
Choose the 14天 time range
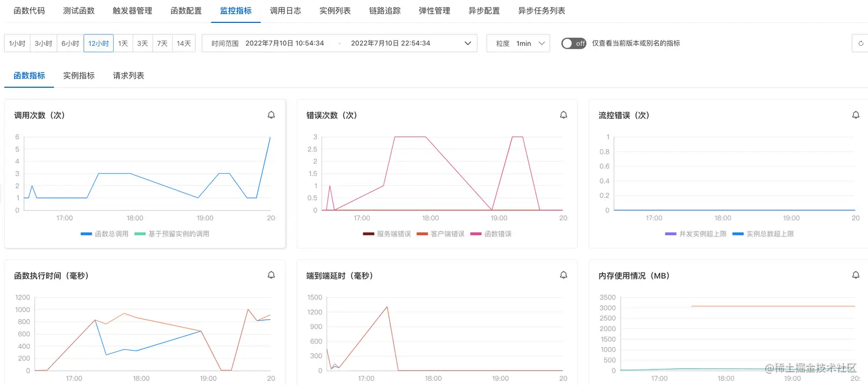coord(184,44)
